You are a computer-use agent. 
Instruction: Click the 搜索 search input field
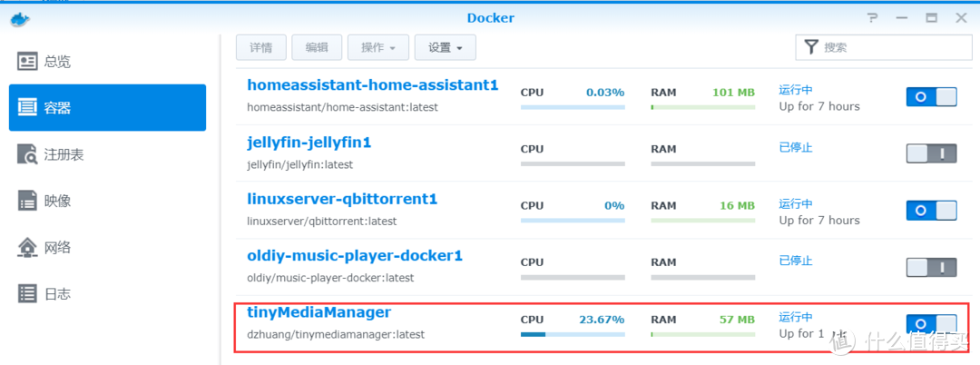[x=883, y=47]
